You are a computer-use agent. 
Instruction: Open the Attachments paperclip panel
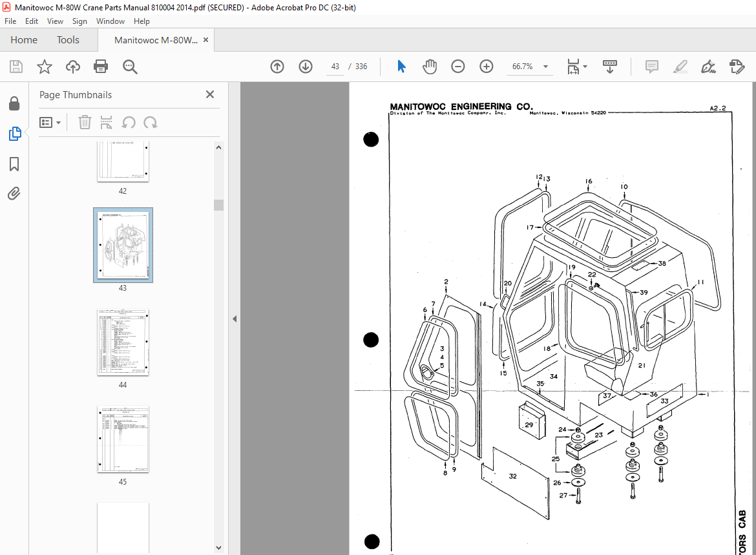tap(14, 194)
